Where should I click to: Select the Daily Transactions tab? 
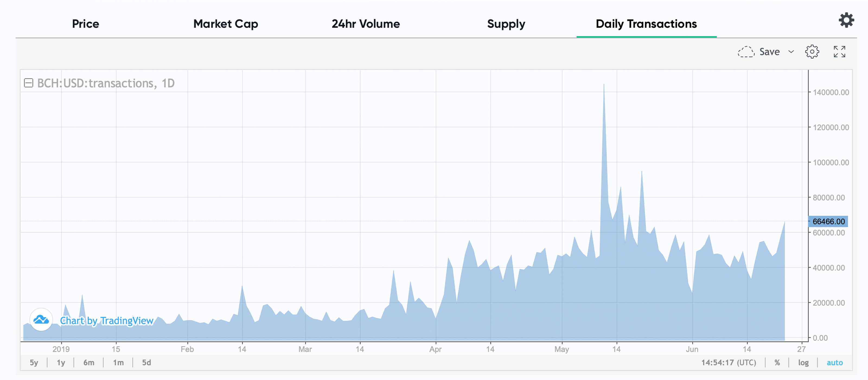pyautogui.click(x=646, y=24)
